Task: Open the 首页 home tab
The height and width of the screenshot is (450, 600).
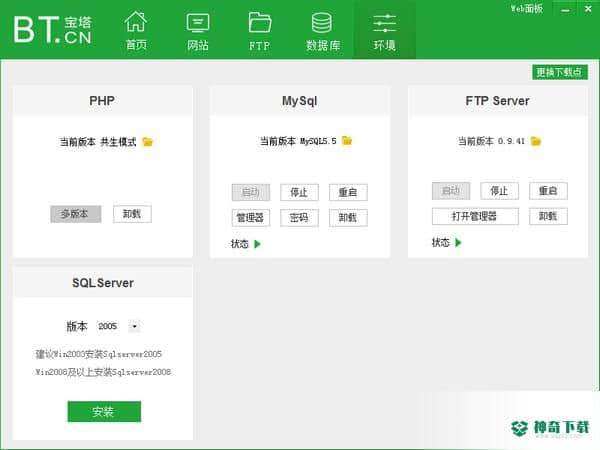Action: tap(136, 31)
